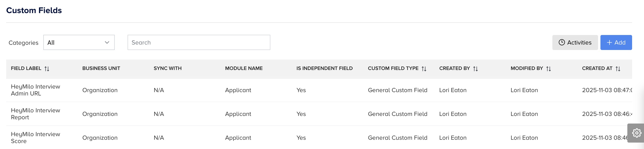
Task: Click the plus icon on Add button
Action: (x=609, y=43)
